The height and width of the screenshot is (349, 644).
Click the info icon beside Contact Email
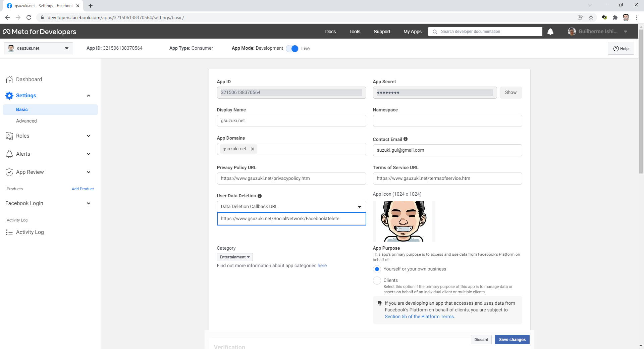(406, 139)
